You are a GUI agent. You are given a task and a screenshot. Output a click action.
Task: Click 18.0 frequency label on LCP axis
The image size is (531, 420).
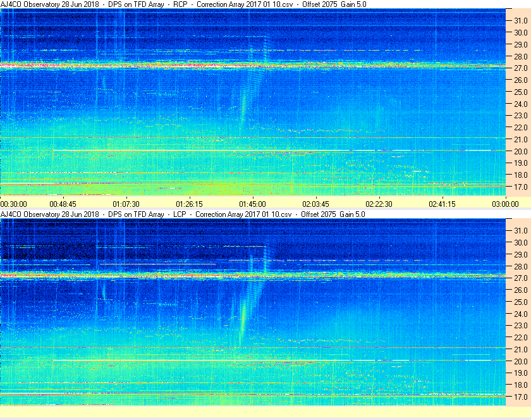click(x=521, y=385)
